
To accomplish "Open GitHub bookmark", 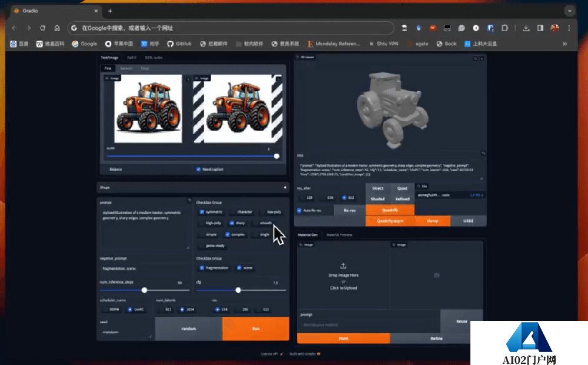I will coord(179,44).
